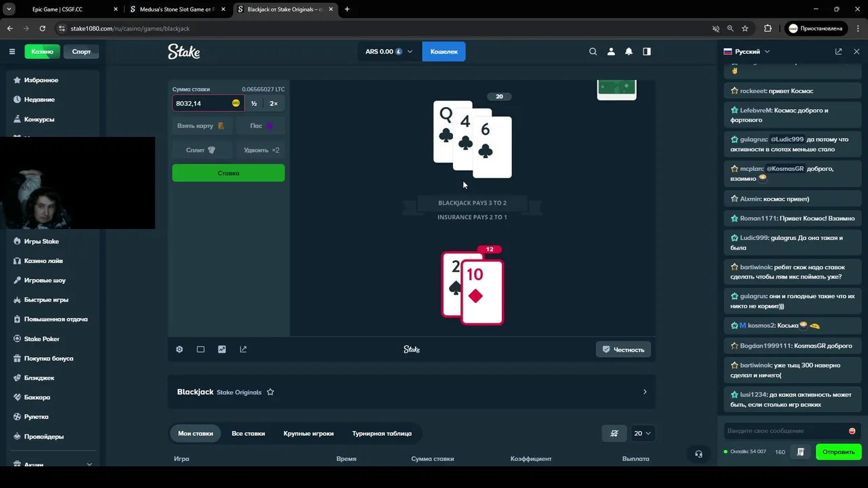
Task: Select the Крупные игроки tab
Action: [x=309, y=433]
